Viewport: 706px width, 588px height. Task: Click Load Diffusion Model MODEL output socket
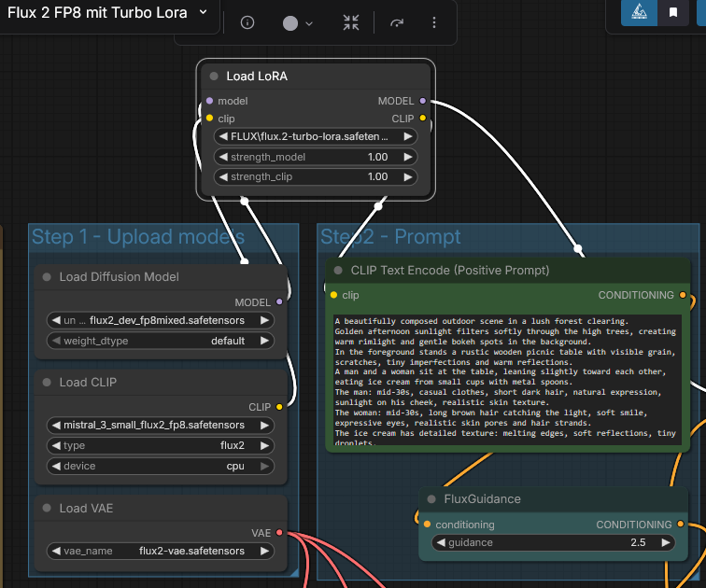(279, 301)
